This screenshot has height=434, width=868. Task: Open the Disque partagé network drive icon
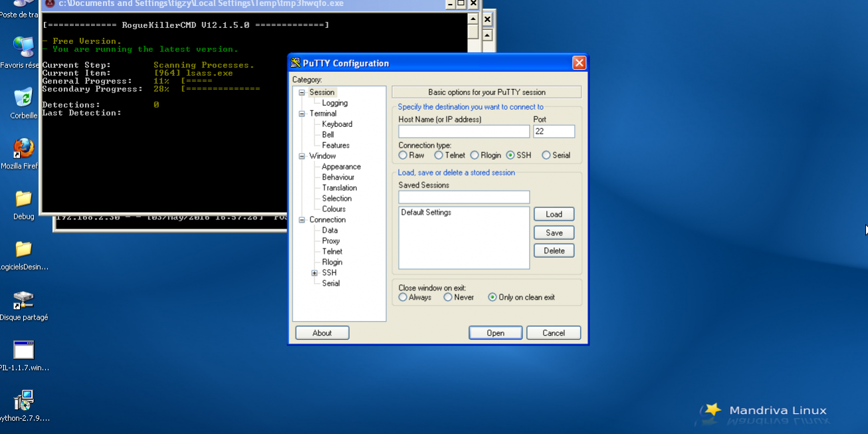pyautogui.click(x=23, y=300)
